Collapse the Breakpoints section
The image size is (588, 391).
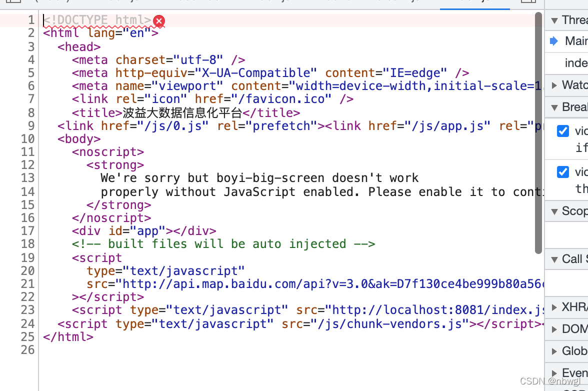coord(554,107)
